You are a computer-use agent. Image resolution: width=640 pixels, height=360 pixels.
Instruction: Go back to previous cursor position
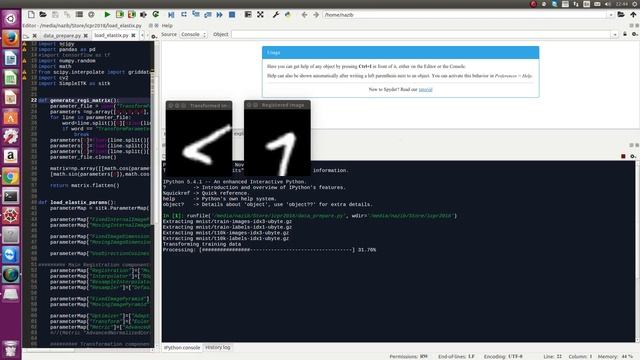304,15
